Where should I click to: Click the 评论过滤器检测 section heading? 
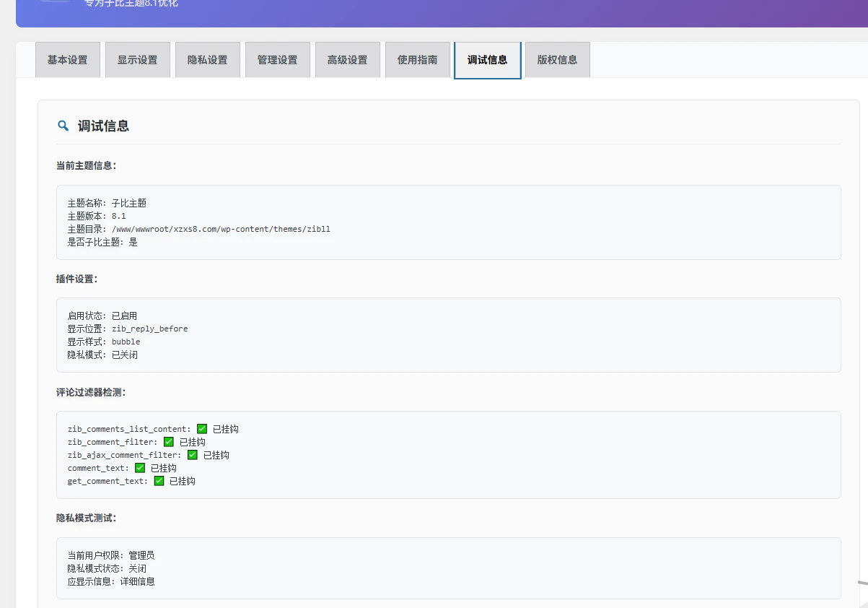click(x=91, y=392)
